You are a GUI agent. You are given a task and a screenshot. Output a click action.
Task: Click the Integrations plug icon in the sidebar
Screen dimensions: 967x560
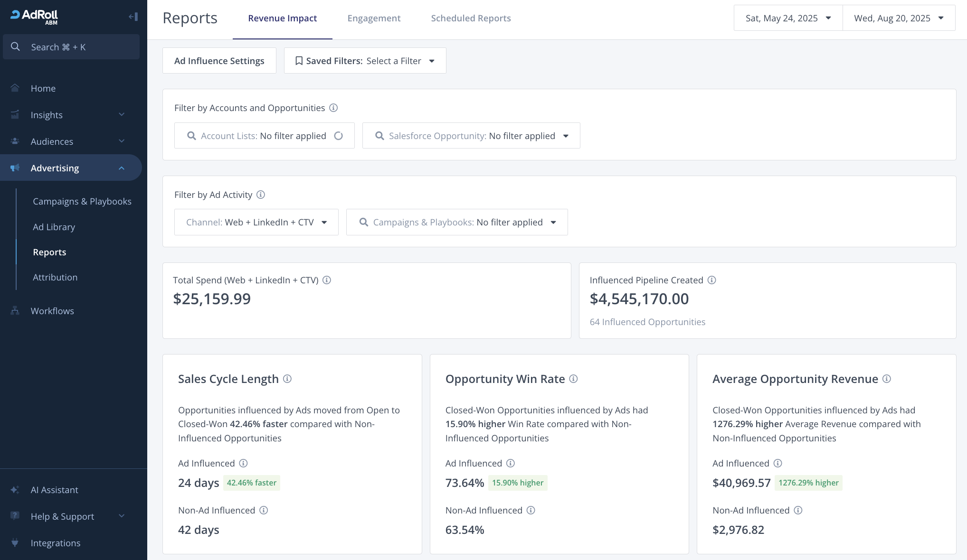click(15, 542)
